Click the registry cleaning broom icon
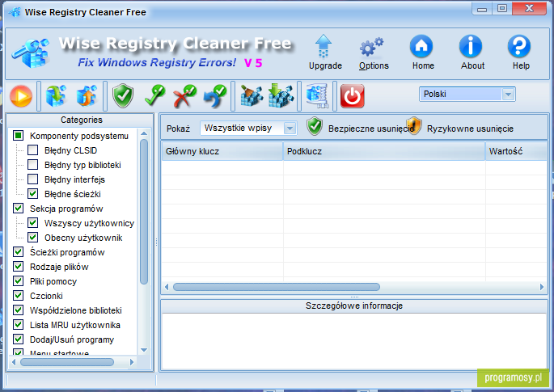The width and height of the screenshot is (554, 392). tap(252, 95)
